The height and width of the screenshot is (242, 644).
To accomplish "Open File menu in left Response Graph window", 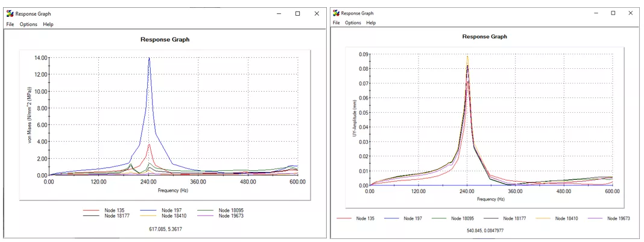I will click(10, 24).
